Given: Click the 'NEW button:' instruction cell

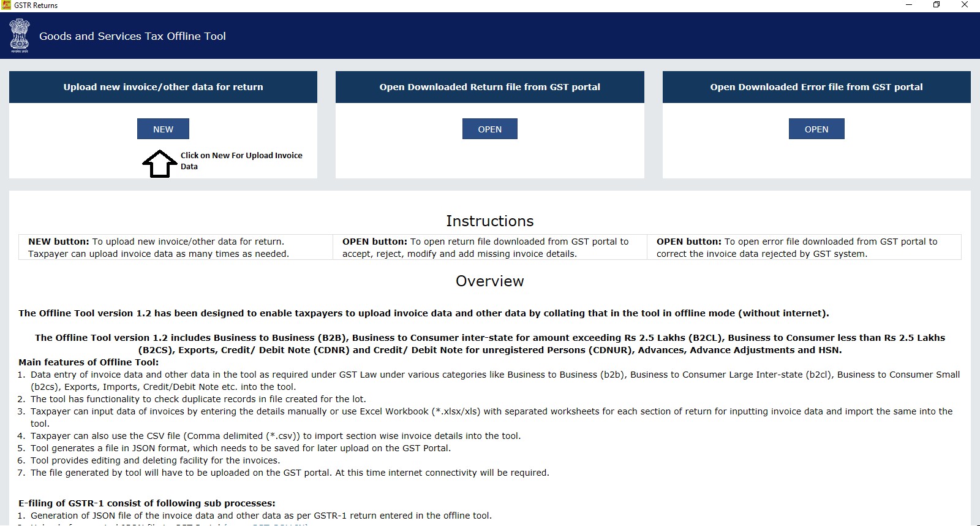Looking at the screenshot, I should click(x=176, y=248).
